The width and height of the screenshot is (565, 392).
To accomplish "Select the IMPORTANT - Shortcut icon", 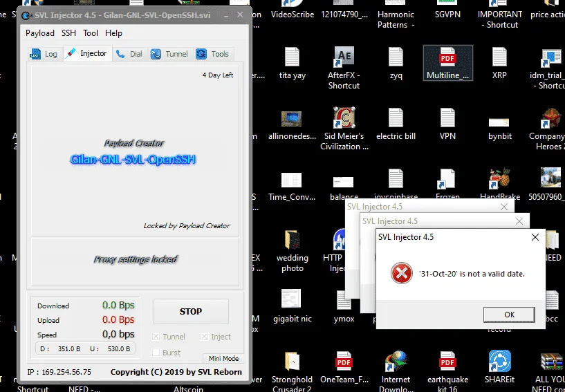I will coord(499,15).
